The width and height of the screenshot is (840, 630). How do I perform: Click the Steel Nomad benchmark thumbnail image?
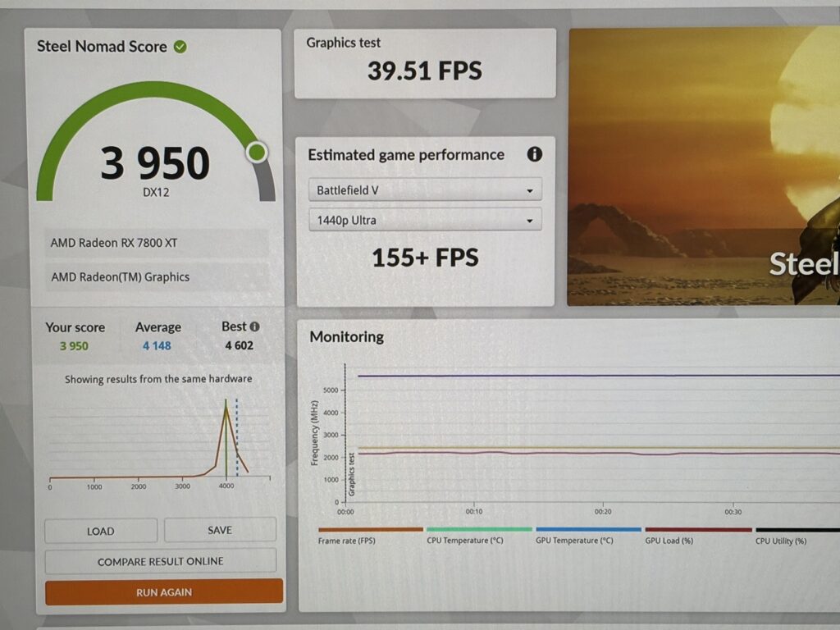[703, 167]
